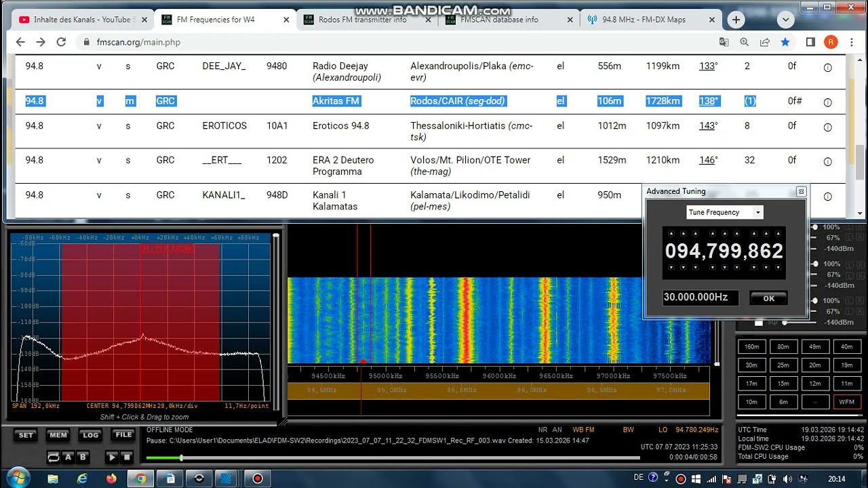Screen dimensions: 868x488
Task: Bookmark this page with star icon
Action: 785,42
